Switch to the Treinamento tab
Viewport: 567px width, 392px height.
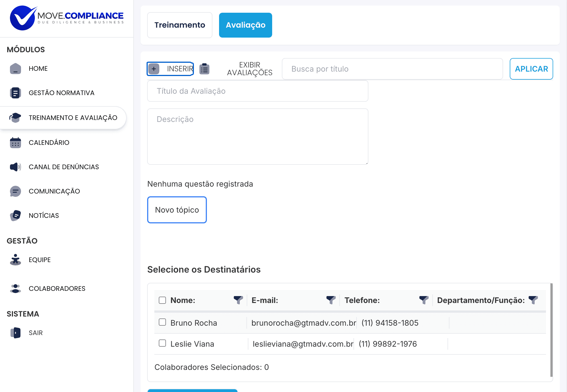(x=180, y=25)
